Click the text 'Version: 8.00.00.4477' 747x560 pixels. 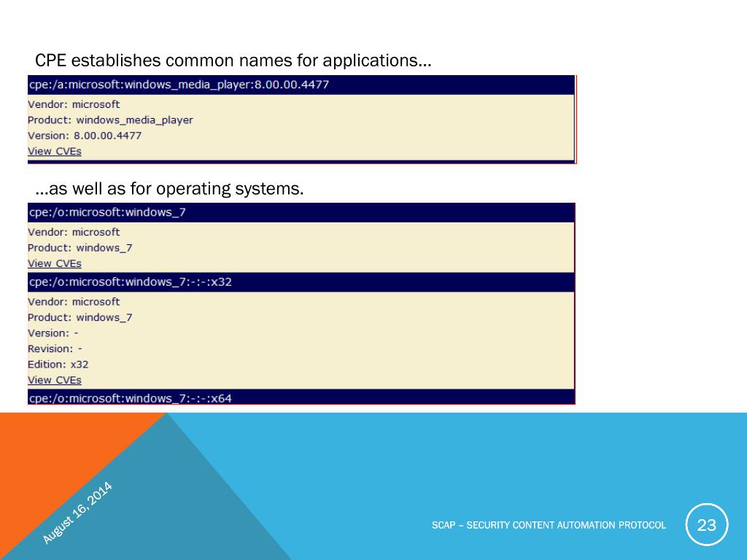85,136
